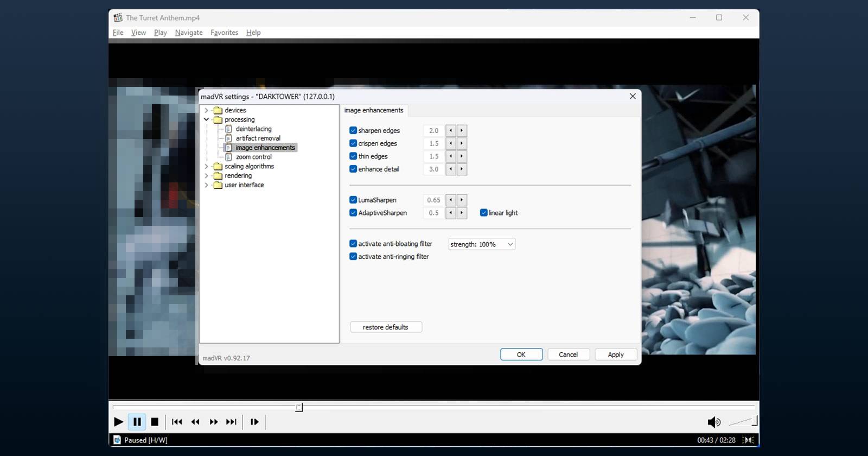Decrease thin edges value
Screen dimensions: 868x456
tap(451, 156)
